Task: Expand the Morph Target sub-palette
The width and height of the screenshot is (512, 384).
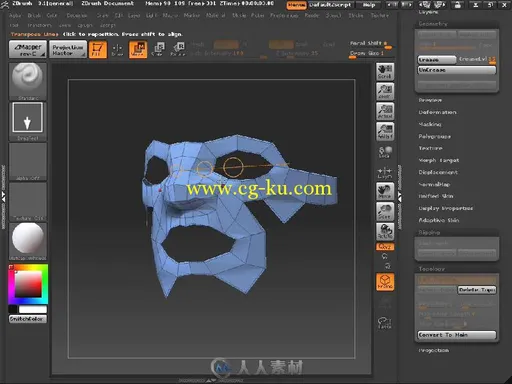Action: point(439,160)
